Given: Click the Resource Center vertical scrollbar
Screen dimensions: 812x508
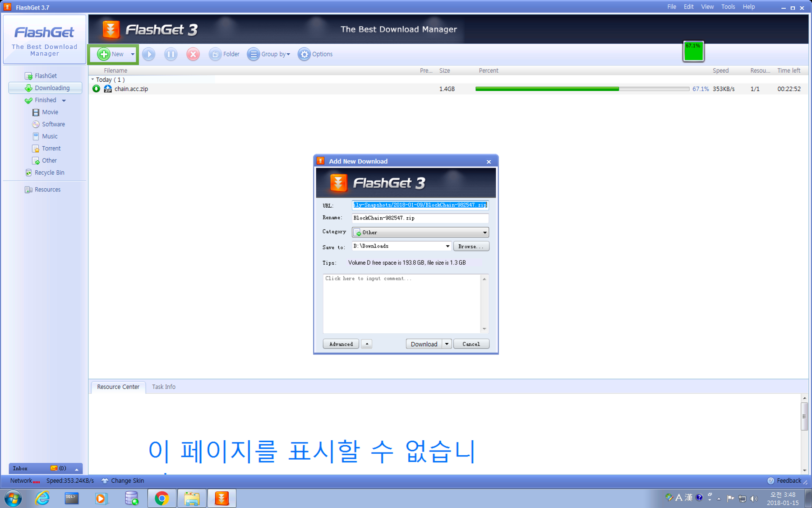Looking at the screenshot, I should 804,434.
